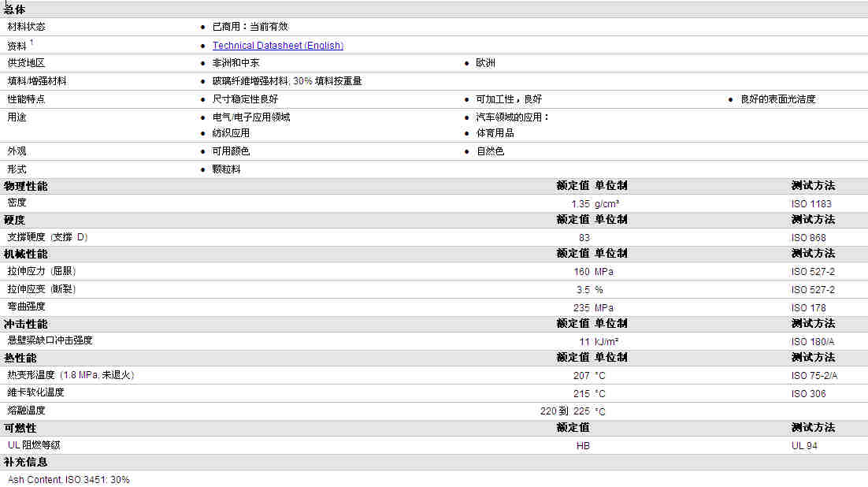
Task: Click the 硬度 section header
Action: pos(14,220)
